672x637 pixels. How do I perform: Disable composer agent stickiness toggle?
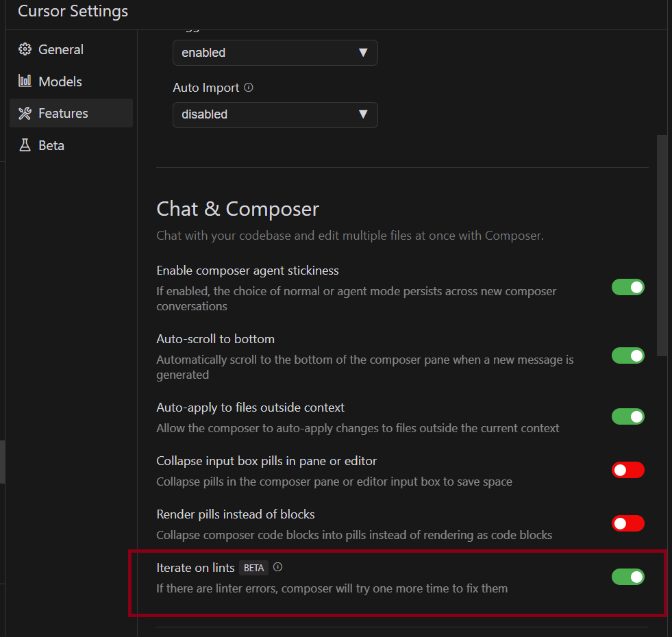[627, 287]
